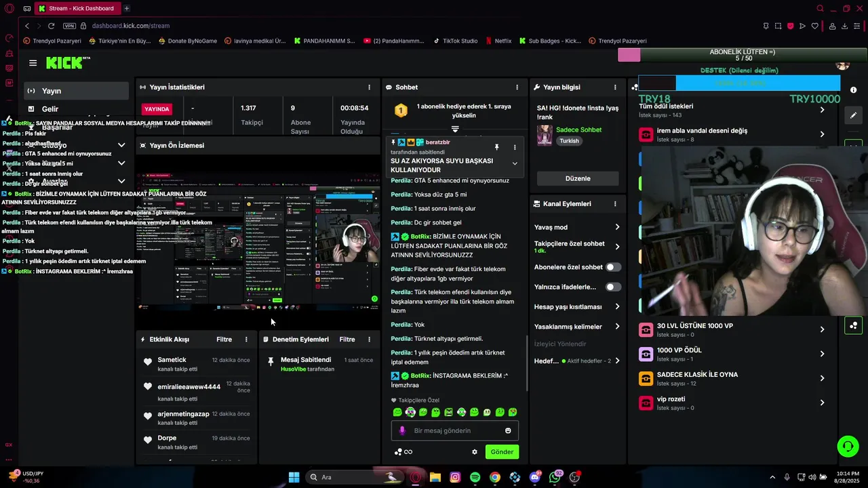Image resolution: width=868 pixels, height=488 pixels.
Task: Switch to Stream - Kick Dashboard tab
Action: click(77, 8)
